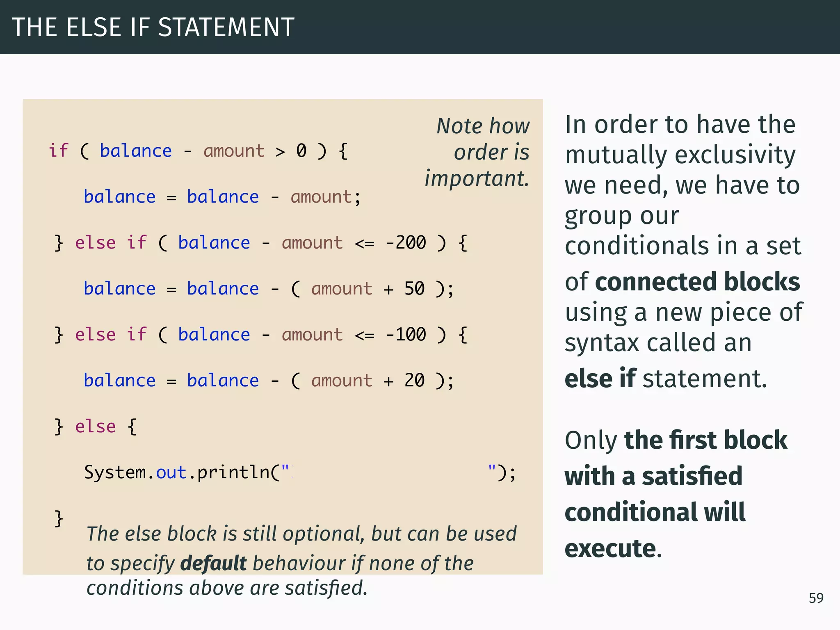Click the 'System.out.println' statement
Screen dimensions: 840x630
pyautogui.click(x=300, y=472)
